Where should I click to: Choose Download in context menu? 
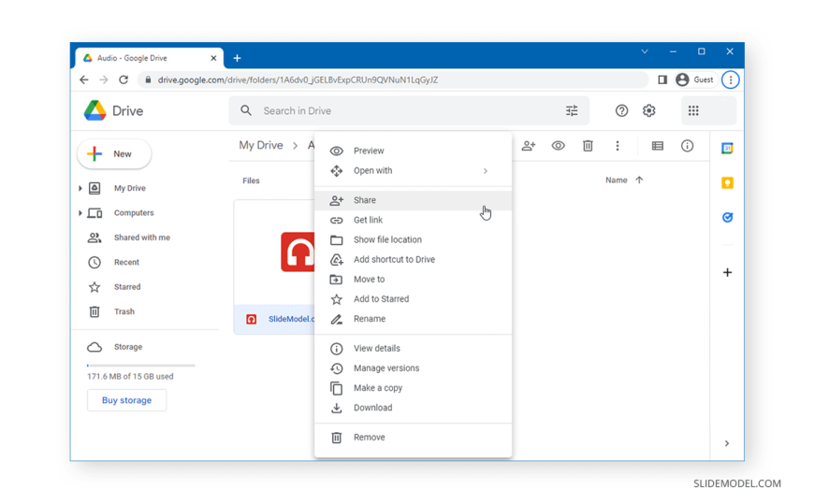click(372, 408)
